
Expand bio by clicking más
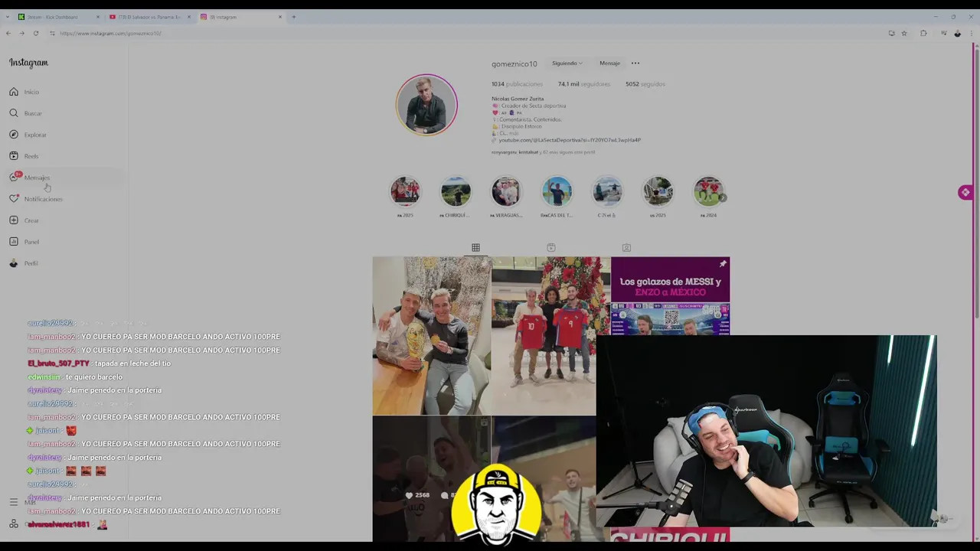point(514,133)
